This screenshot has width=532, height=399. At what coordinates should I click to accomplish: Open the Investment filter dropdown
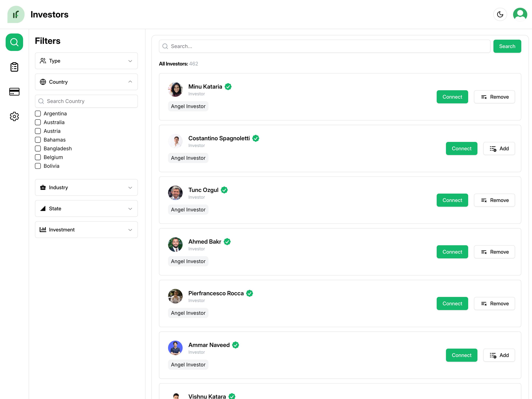(x=86, y=230)
